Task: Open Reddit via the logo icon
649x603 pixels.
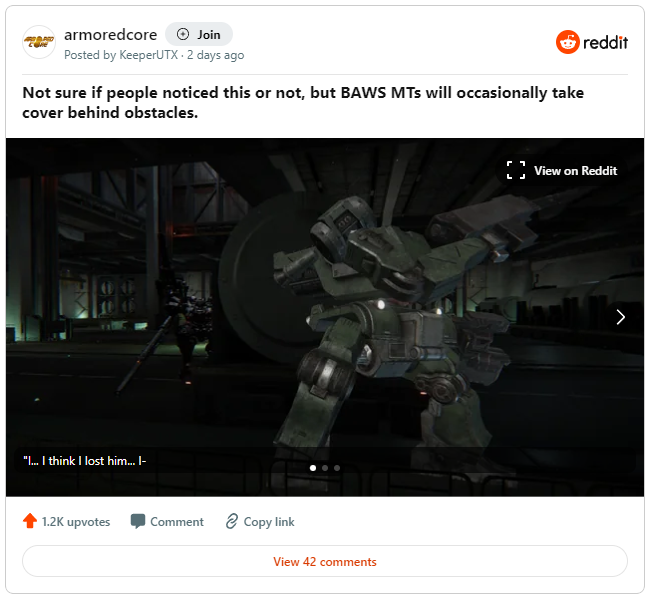Action: pos(567,42)
